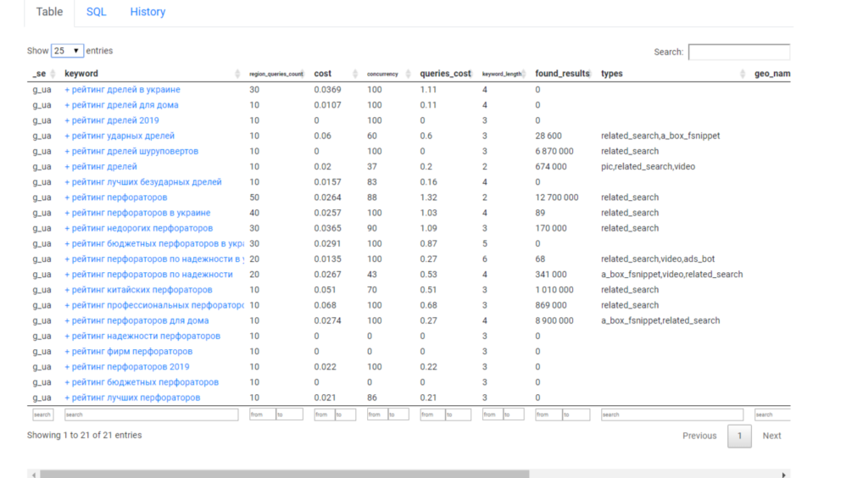Open the Show entries count dropdown

click(x=67, y=51)
